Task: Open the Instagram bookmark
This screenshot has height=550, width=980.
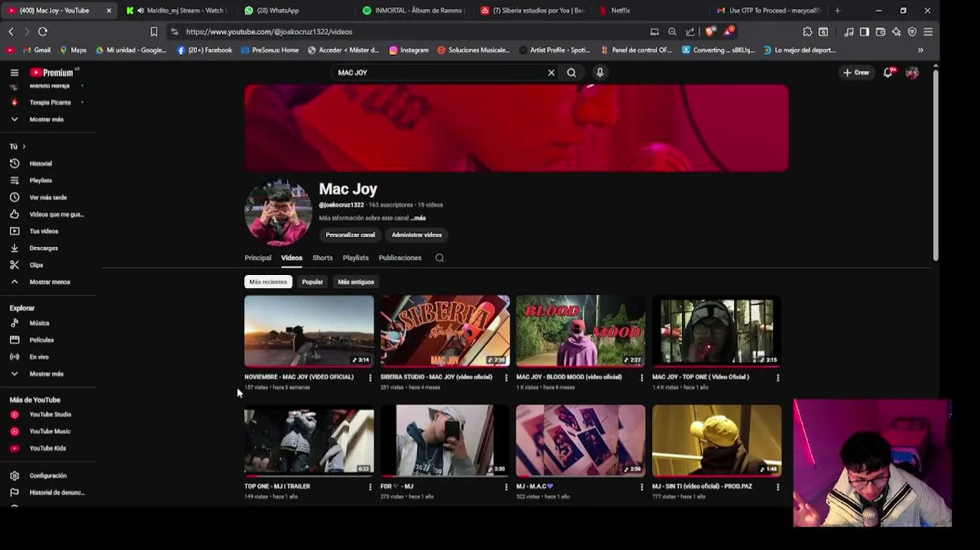Action: (x=409, y=50)
